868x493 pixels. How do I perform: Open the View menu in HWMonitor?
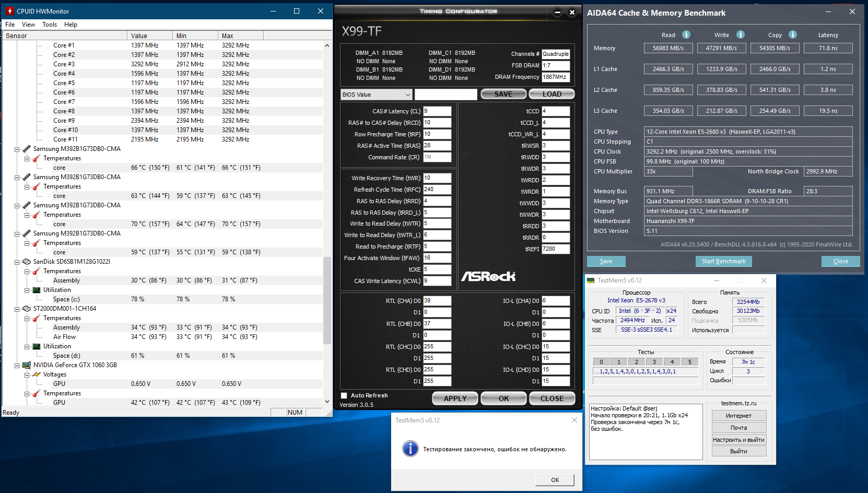[x=28, y=25]
